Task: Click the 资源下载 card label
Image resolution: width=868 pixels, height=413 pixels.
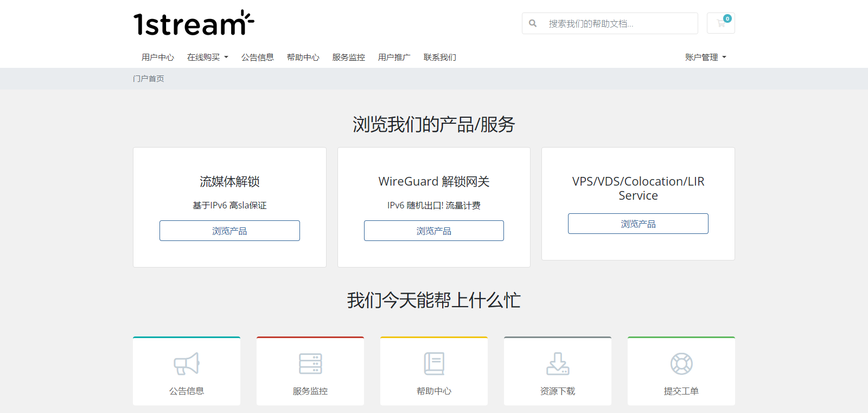Action: point(558,391)
